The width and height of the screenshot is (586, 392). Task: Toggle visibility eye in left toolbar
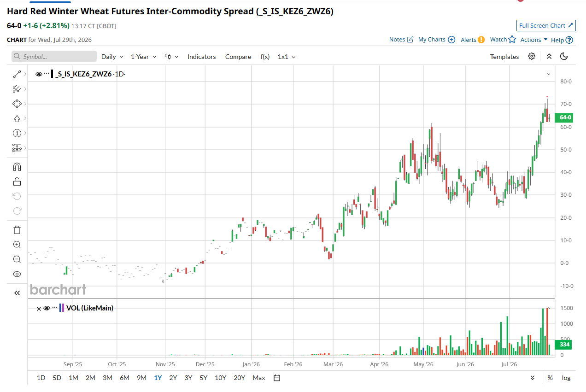coord(17,274)
